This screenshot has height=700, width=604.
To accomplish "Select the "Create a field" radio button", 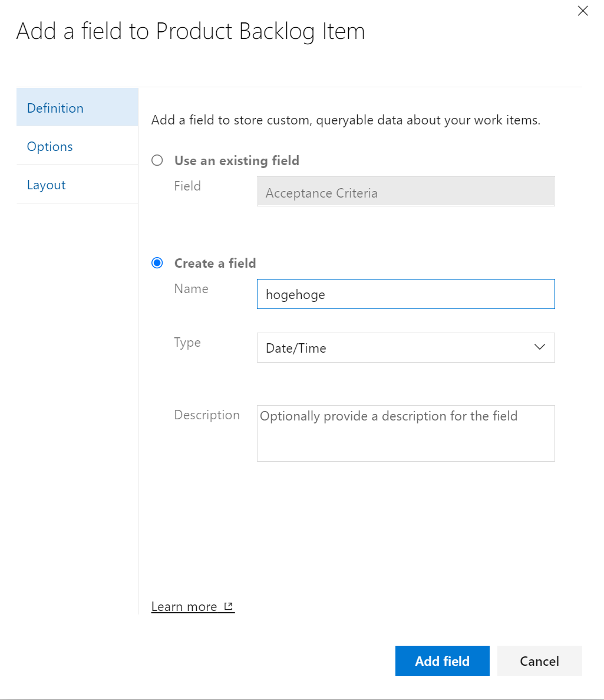I will pyautogui.click(x=157, y=263).
